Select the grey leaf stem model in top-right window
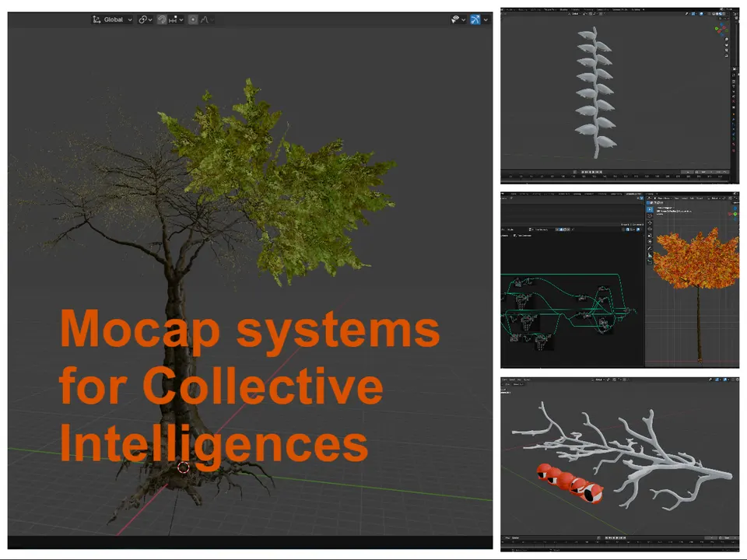The width and height of the screenshot is (747, 560). 595,92
